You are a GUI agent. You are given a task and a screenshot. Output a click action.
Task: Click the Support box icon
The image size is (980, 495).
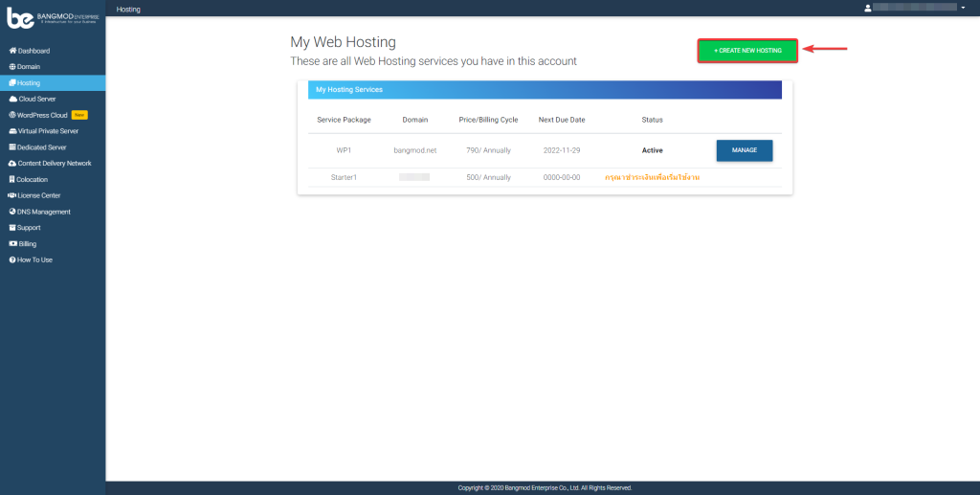[x=12, y=228]
